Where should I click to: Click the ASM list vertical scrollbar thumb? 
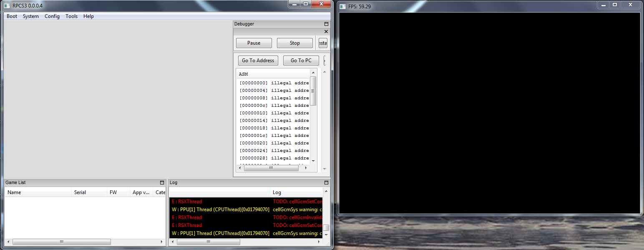pos(313,91)
